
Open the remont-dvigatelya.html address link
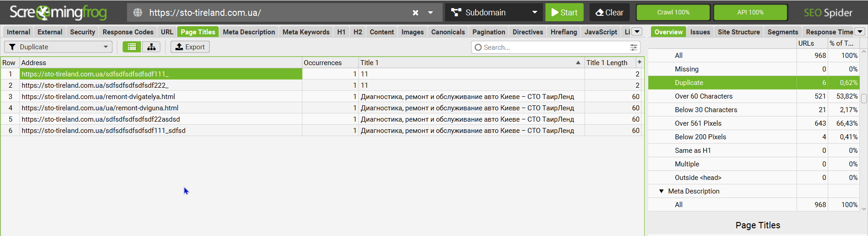pos(98,97)
